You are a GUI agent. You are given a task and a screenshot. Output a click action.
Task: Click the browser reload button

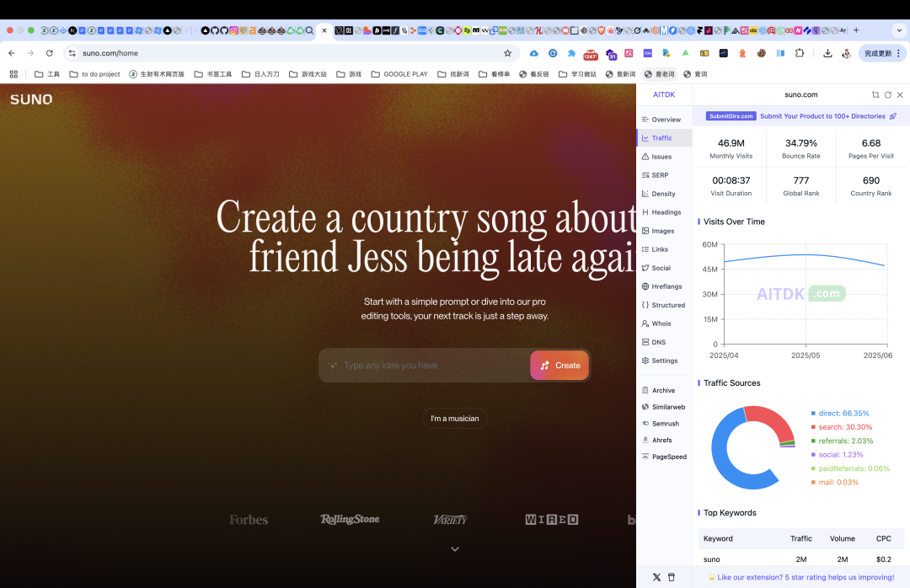coord(50,53)
